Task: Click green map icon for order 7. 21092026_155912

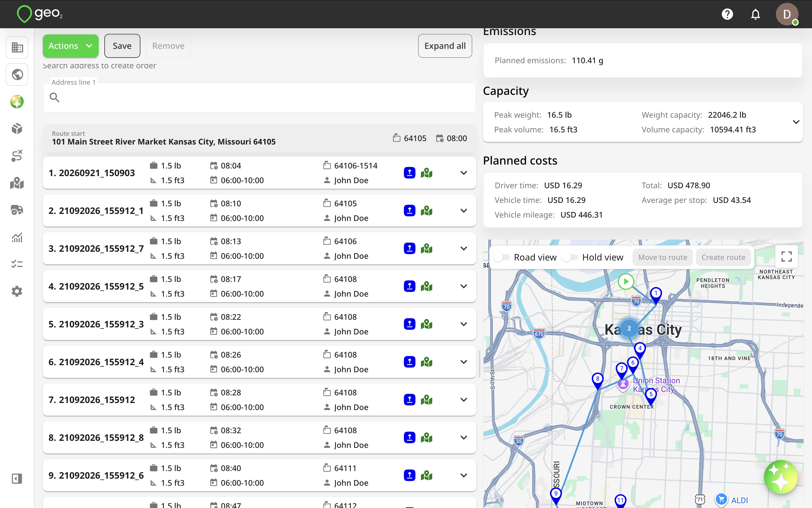Action: coord(427,400)
